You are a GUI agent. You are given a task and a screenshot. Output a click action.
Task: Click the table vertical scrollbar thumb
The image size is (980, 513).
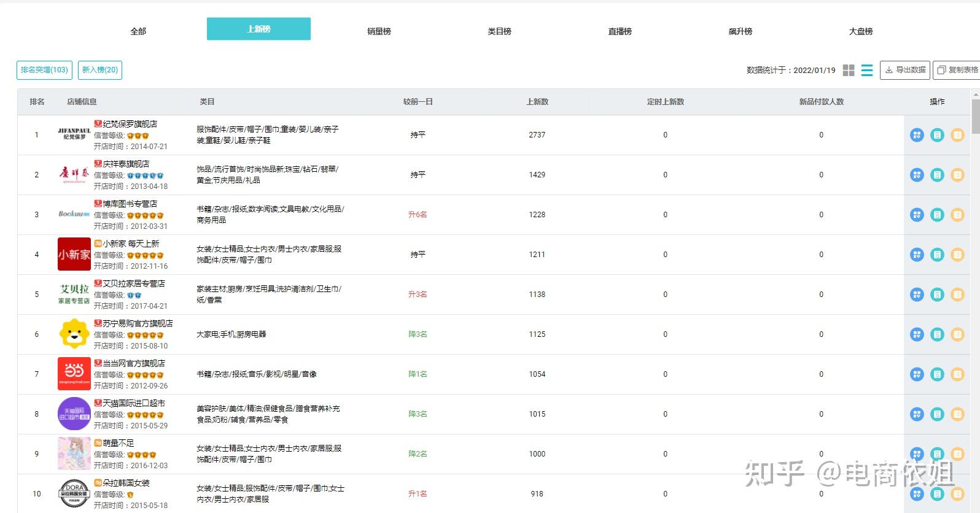tap(976, 117)
